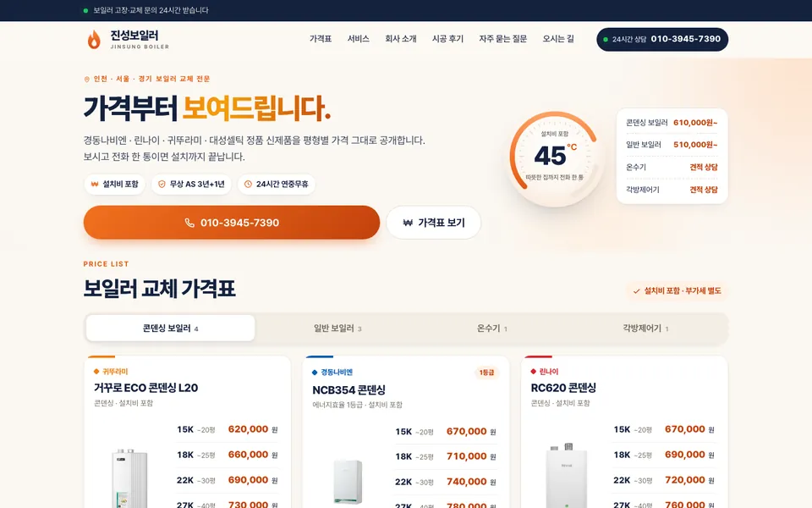
Task: Click the 740,000 원 price row
Action: tap(446, 482)
